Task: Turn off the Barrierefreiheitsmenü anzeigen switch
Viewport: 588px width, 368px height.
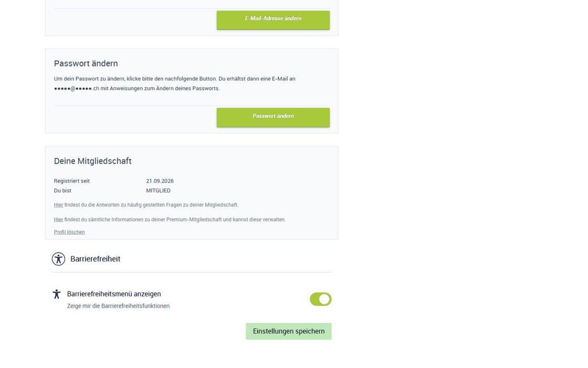Action: [321, 299]
